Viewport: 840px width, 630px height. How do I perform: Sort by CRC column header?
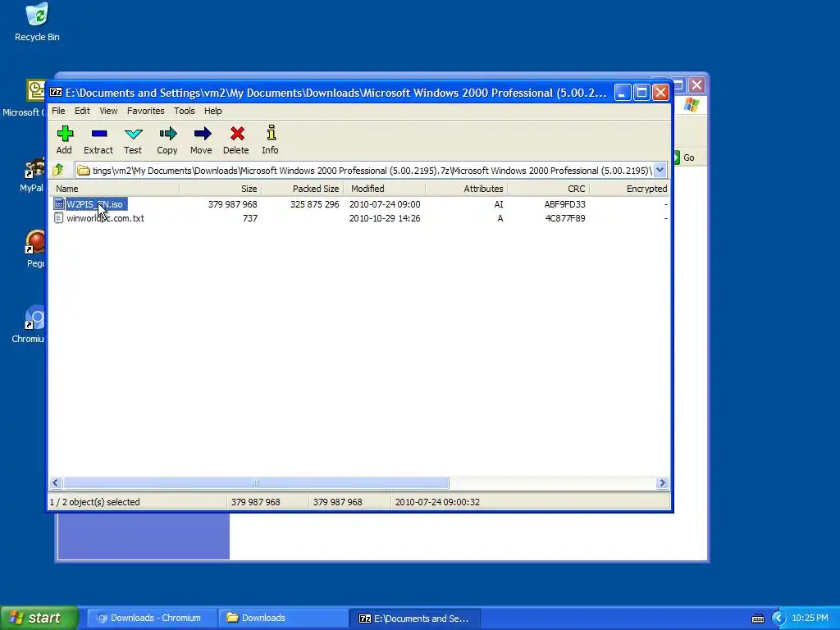(549, 189)
